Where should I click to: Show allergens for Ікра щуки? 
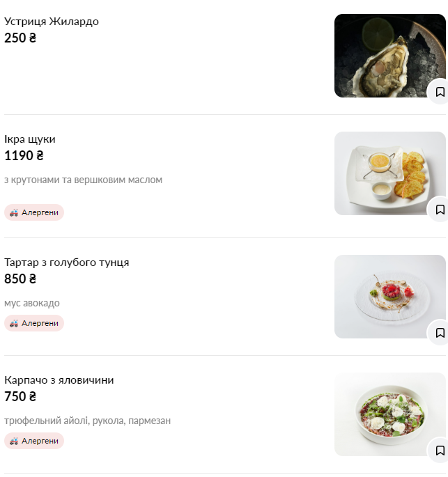click(34, 212)
